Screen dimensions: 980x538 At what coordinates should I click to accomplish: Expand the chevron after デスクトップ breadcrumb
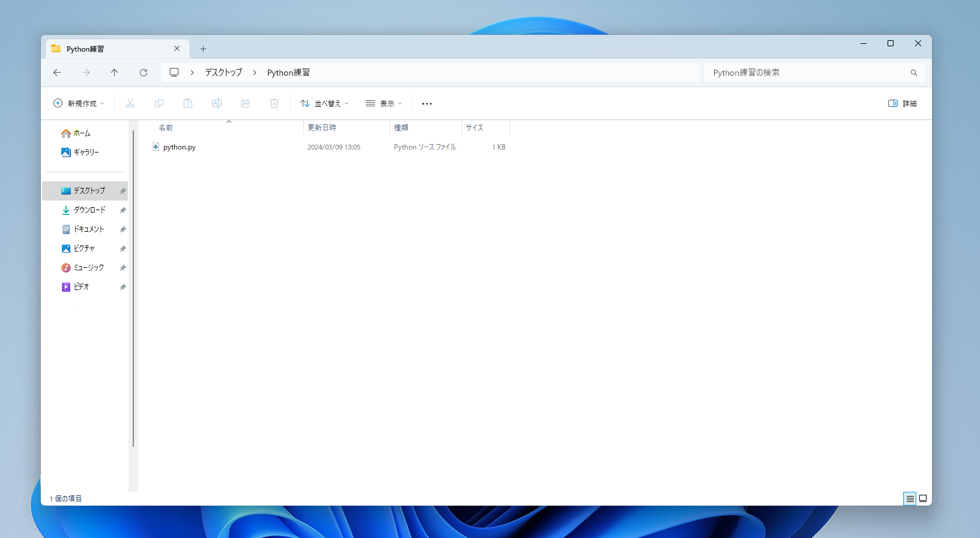click(x=255, y=73)
